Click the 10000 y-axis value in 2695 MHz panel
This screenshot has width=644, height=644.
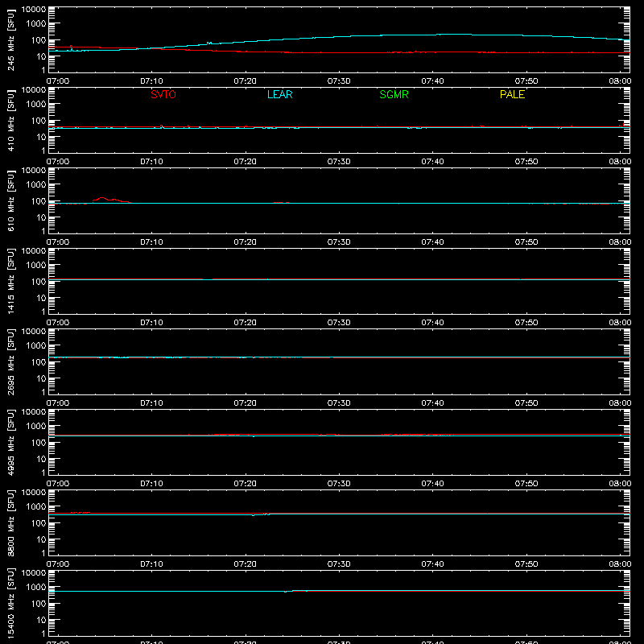(34, 332)
